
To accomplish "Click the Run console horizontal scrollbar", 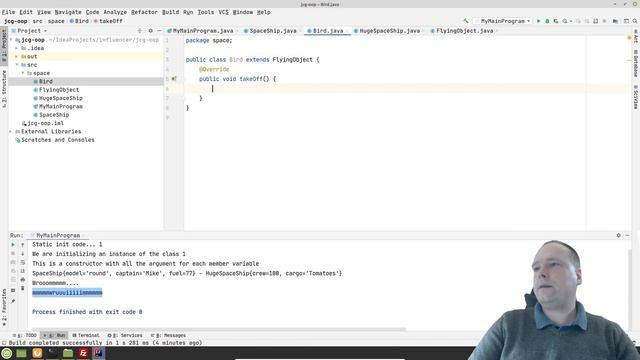I will click(x=218, y=329).
